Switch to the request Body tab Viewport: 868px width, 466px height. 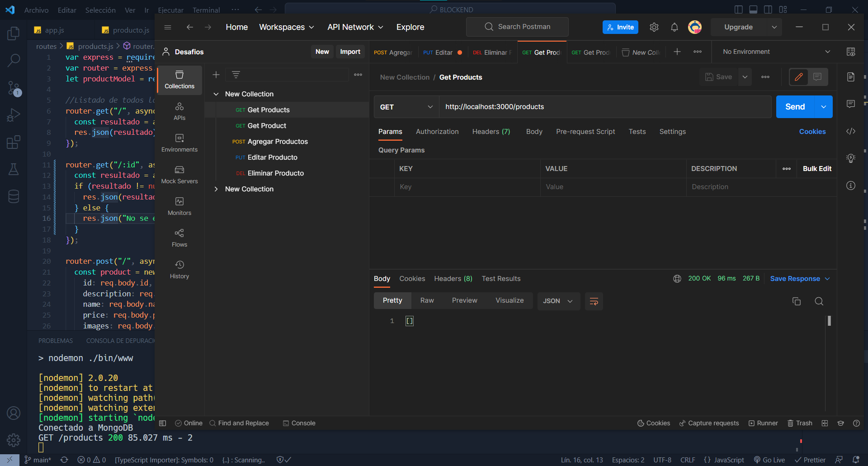[534, 132]
